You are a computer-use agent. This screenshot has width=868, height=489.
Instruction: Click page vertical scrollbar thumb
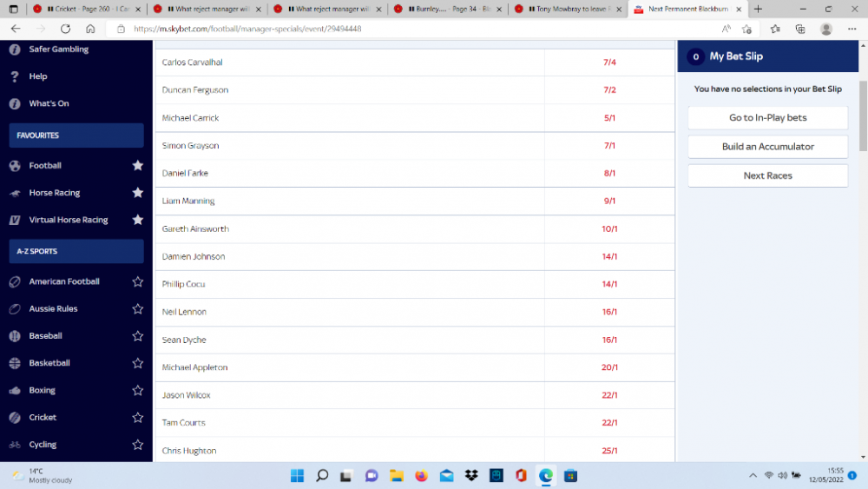click(x=863, y=116)
